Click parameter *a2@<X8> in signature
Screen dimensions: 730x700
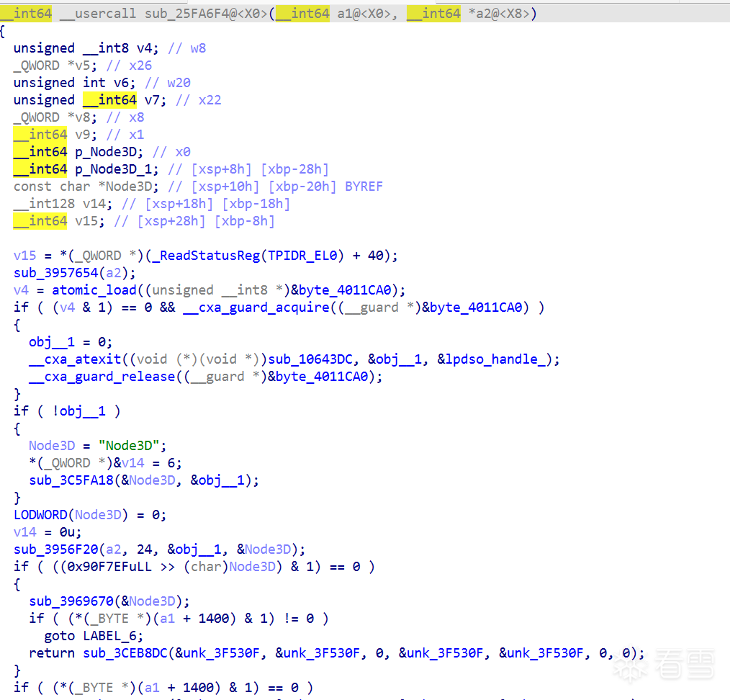coord(499,14)
